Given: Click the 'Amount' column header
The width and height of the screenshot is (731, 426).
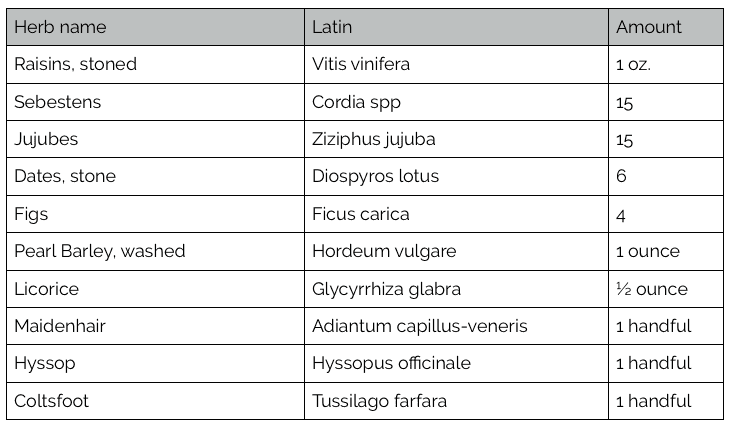Looking at the screenshot, I should point(649,27).
